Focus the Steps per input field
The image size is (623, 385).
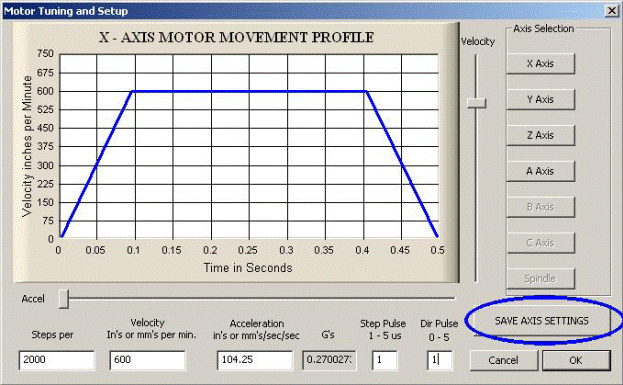tap(56, 360)
